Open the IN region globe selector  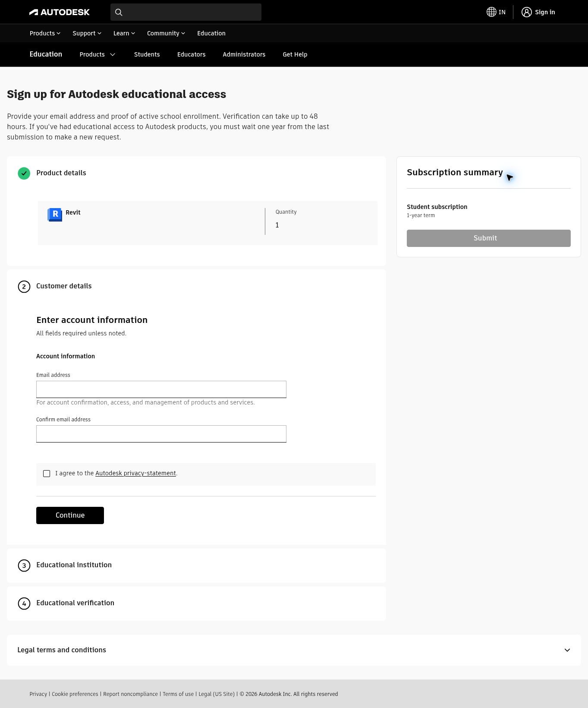[496, 12]
